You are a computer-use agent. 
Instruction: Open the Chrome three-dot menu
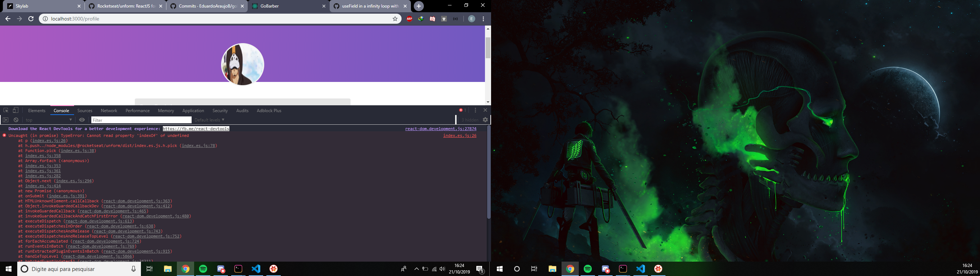[483, 19]
